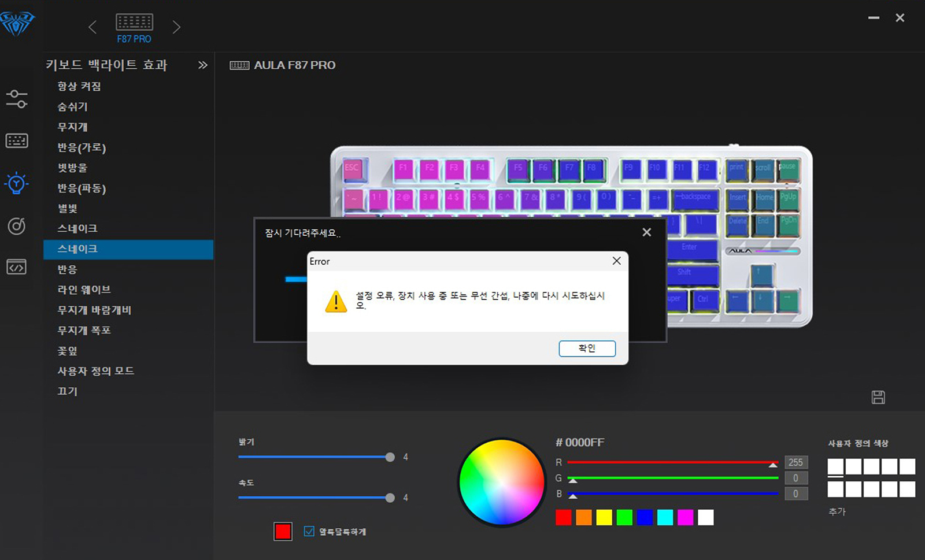The image size is (925, 560).
Task: Adjust the 밝기 brightness slider
Action: click(316, 457)
